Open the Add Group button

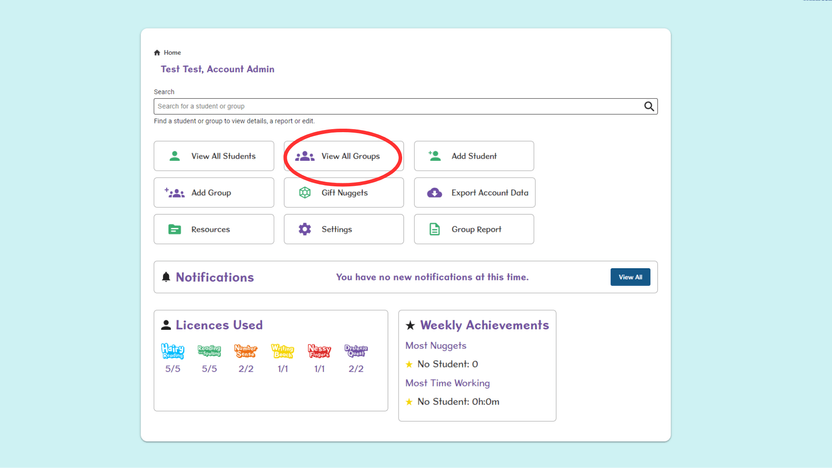click(214, 193)
